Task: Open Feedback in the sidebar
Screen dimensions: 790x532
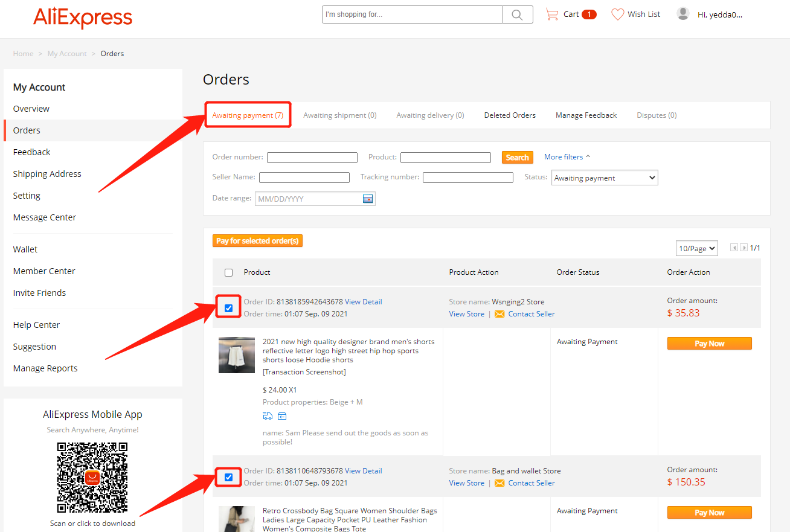Action: coord(32,152)
